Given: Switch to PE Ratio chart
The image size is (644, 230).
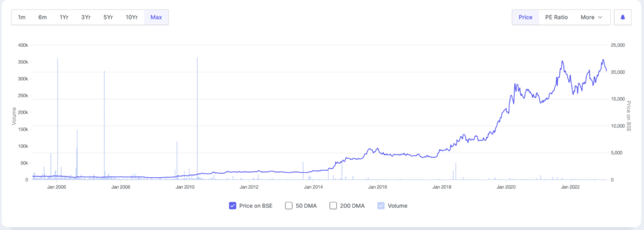Looking at the screenshot, I should click(x=556, y=17).
